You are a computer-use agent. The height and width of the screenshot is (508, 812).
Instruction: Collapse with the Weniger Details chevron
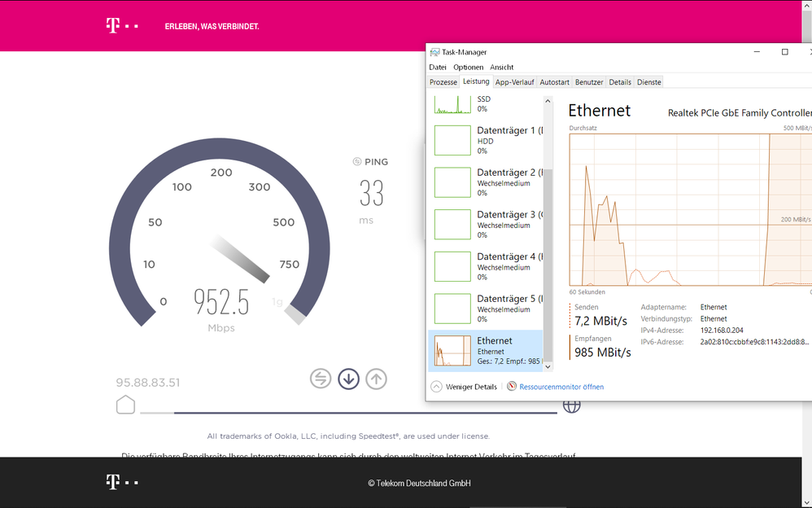[x=437, y=387]
